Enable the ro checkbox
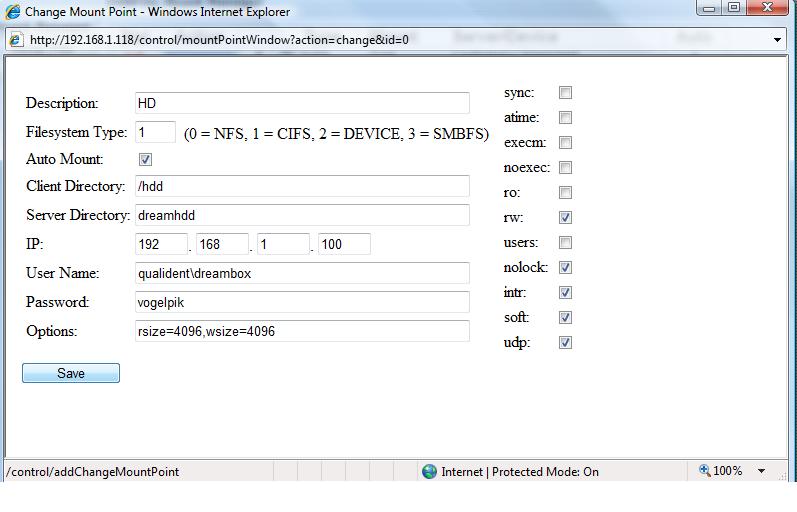 point(565,192)
